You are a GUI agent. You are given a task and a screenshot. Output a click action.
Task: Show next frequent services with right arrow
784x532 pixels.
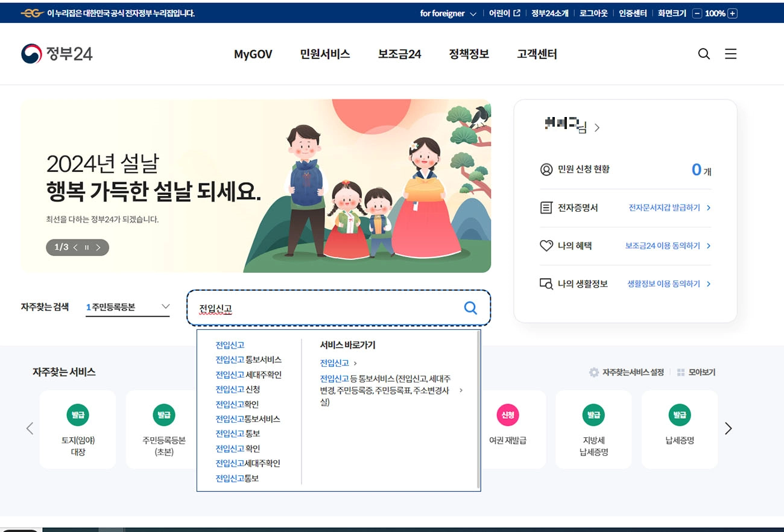point(728,428)
